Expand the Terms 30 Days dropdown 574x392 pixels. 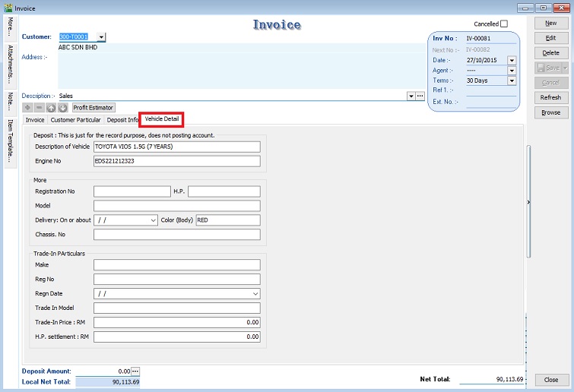512,81
